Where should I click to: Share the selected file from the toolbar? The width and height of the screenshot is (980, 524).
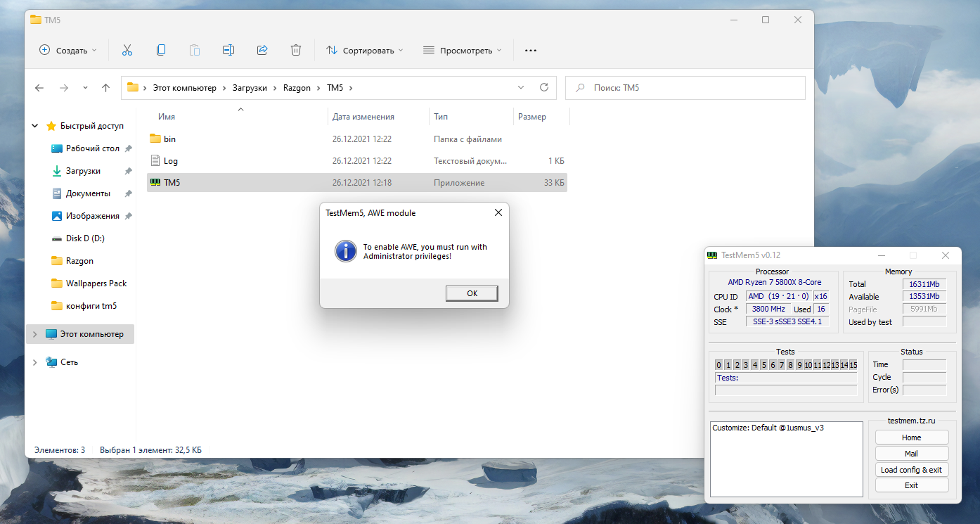[x=262, y=50]
